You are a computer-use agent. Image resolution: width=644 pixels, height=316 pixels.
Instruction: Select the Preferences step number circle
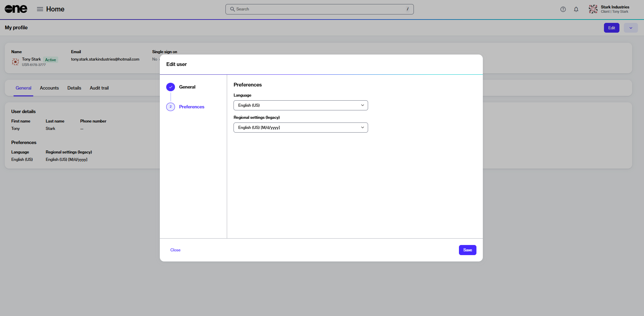pyautogui.click(x=171, y=107)
